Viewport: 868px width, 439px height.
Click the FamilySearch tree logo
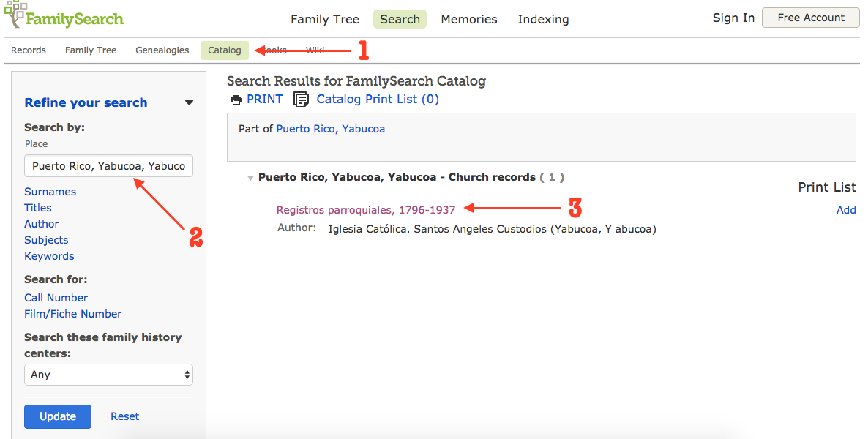coord(15,15)
